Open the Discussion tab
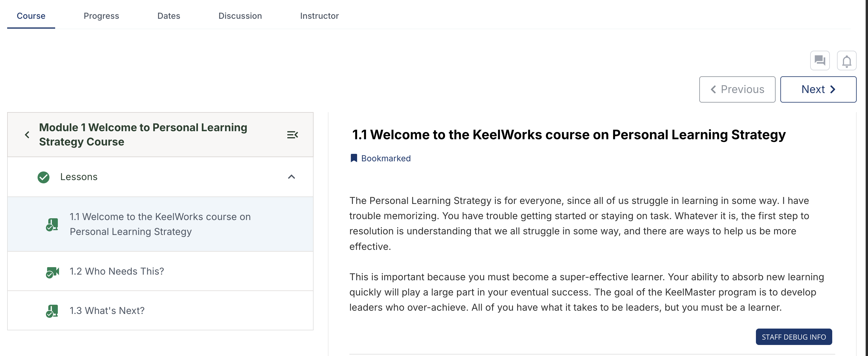Screen dimensions: 868x356 click(240, 16)
